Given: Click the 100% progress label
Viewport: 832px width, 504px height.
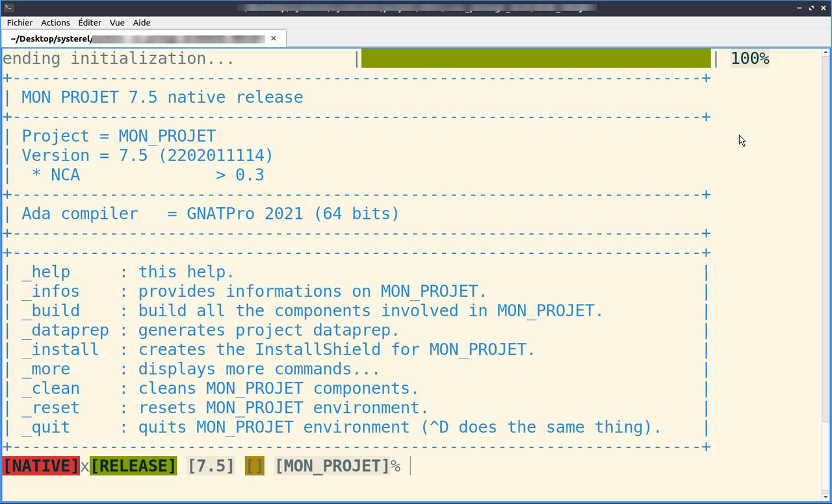Looking at the screenshot, I should click(749, 58).
